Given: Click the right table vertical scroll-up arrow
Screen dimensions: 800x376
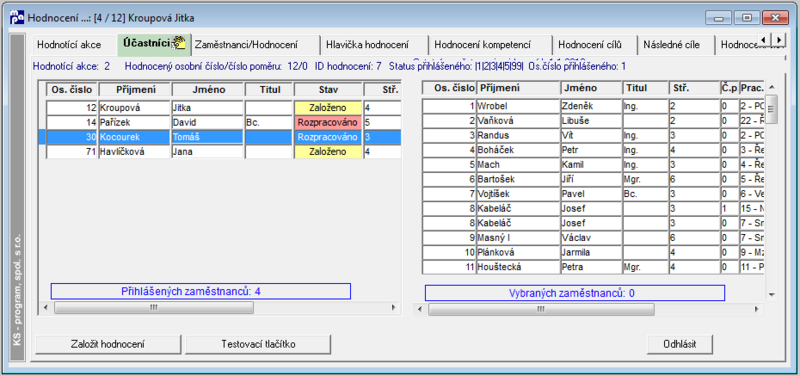Looking at the screenshot, I should [x=771, y=87].
